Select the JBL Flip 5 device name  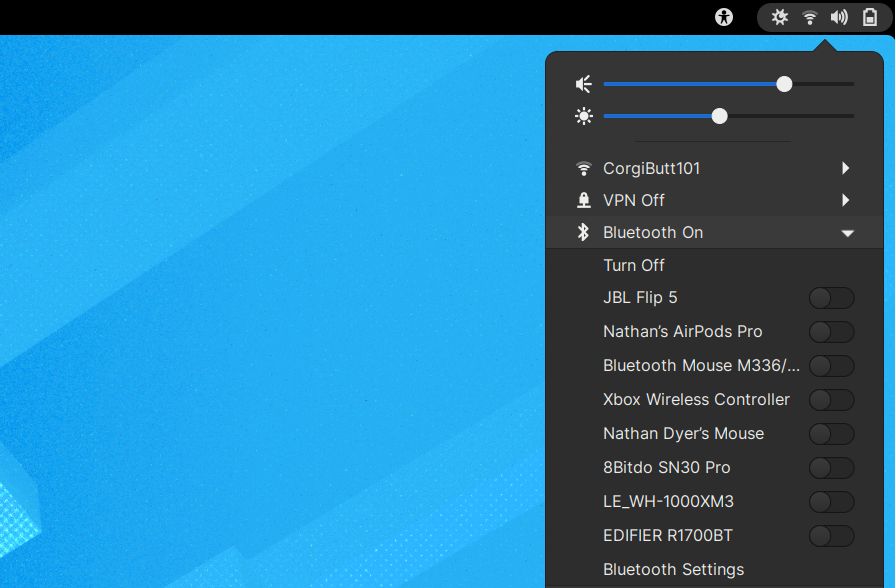tap(640, 298)
